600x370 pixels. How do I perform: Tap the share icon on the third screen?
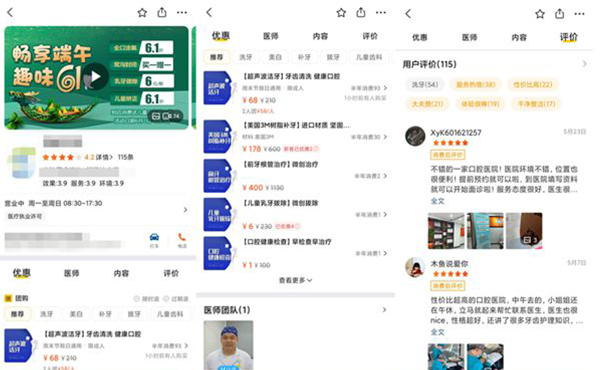(x=559, y=14)
